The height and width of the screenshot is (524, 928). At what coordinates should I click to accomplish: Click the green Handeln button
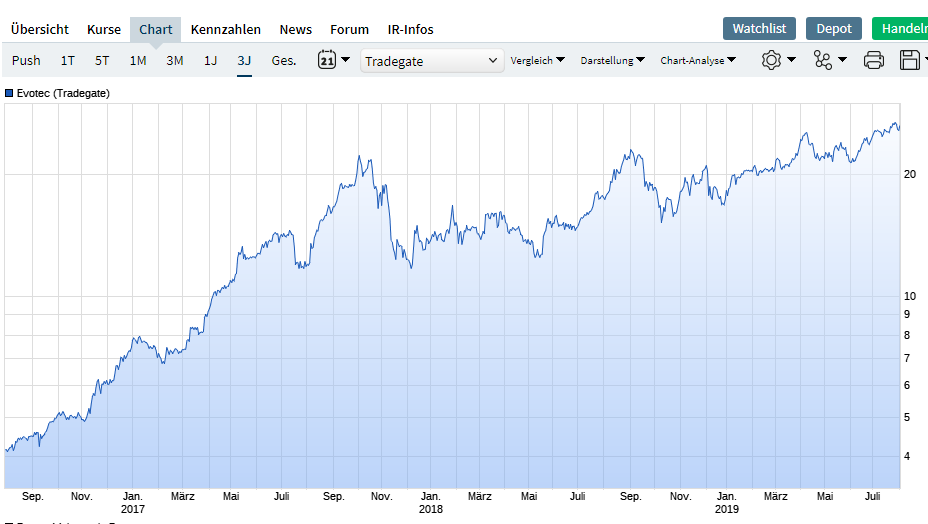click(x=900, y=28)
